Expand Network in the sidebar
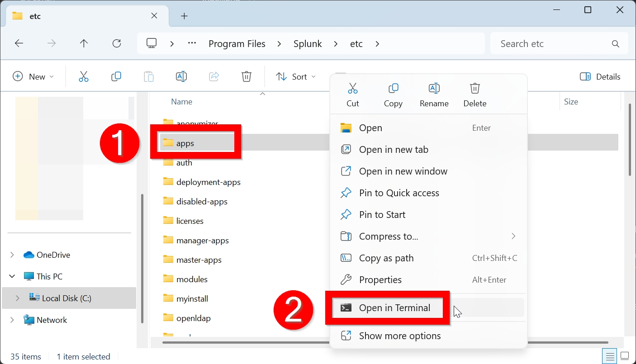Viewport: 636px width, 364px height. (12, 320)
